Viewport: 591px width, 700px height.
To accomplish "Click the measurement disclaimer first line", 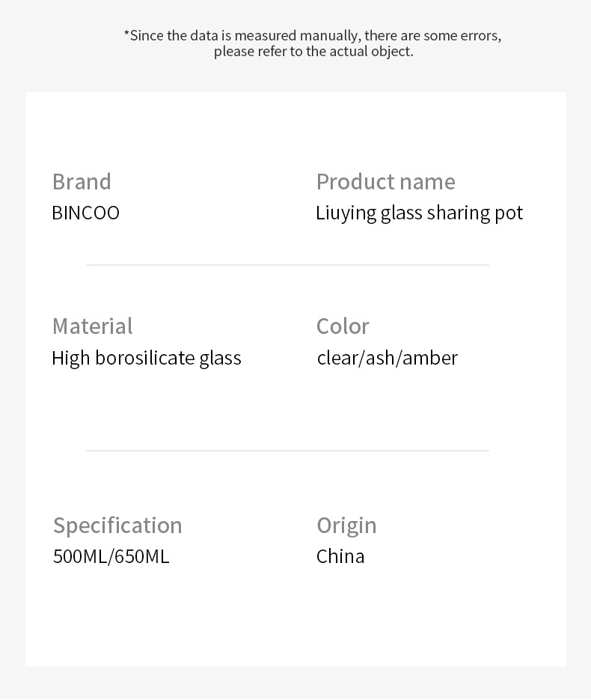I will coord(313,35).
